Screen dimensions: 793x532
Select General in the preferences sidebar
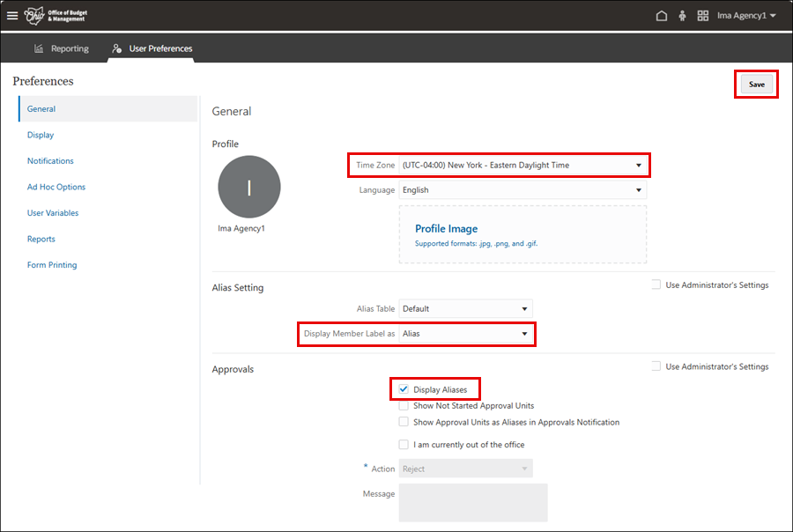pyautogui.click(x=107, y=108)
